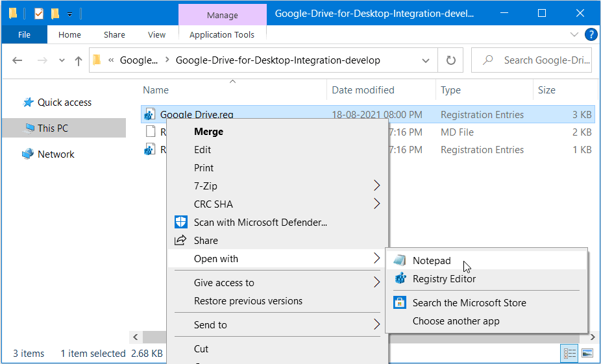Go up one folder level
The width and height of the screenshot is (601, 364).
pyautogui.click(x=79, y=60)
